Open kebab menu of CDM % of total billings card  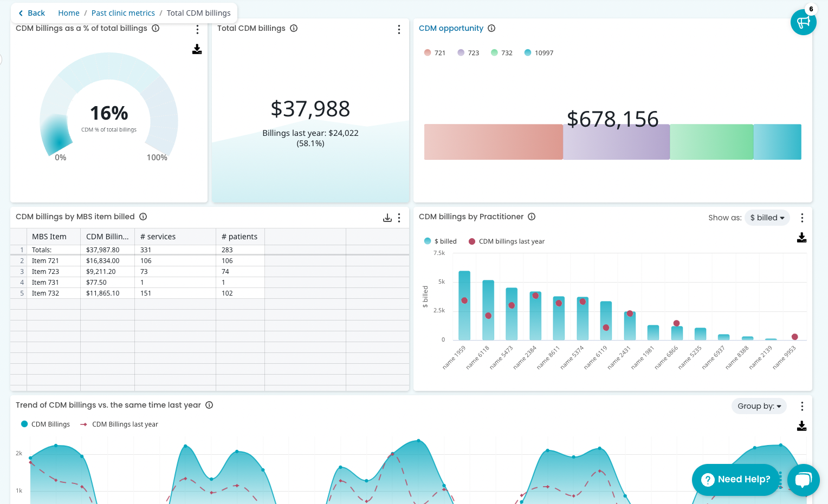pyautogui.click(x=197, y=29)
